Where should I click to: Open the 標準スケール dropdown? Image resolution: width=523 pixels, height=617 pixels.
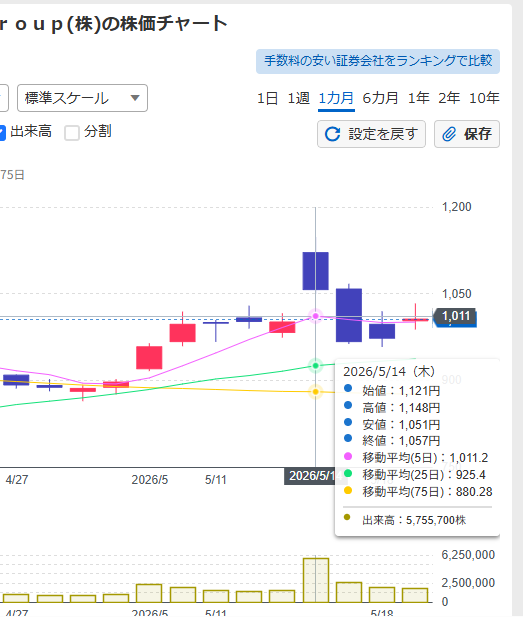[x=82, y=98]
